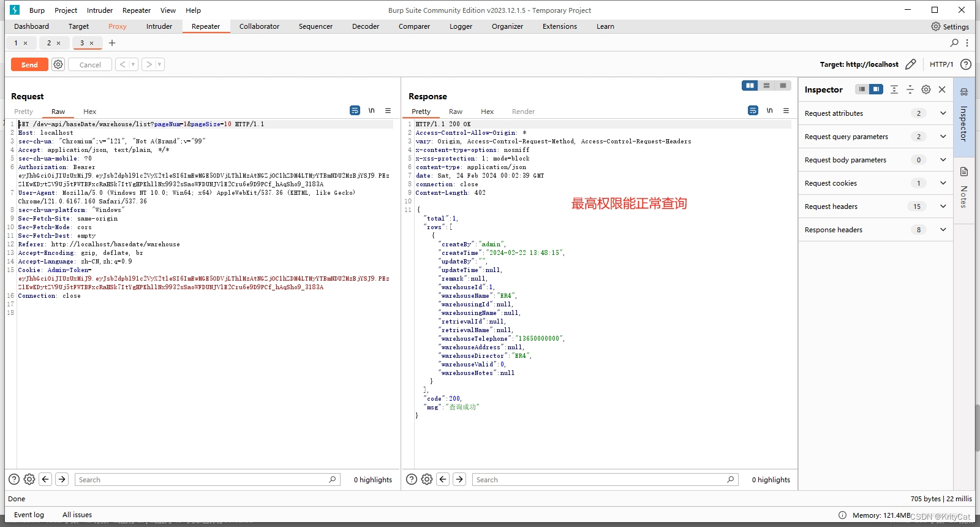This screenshot has width=980, height=527.
Task: Edit target with the pencil icon
Action: click(x=911, y=64)
